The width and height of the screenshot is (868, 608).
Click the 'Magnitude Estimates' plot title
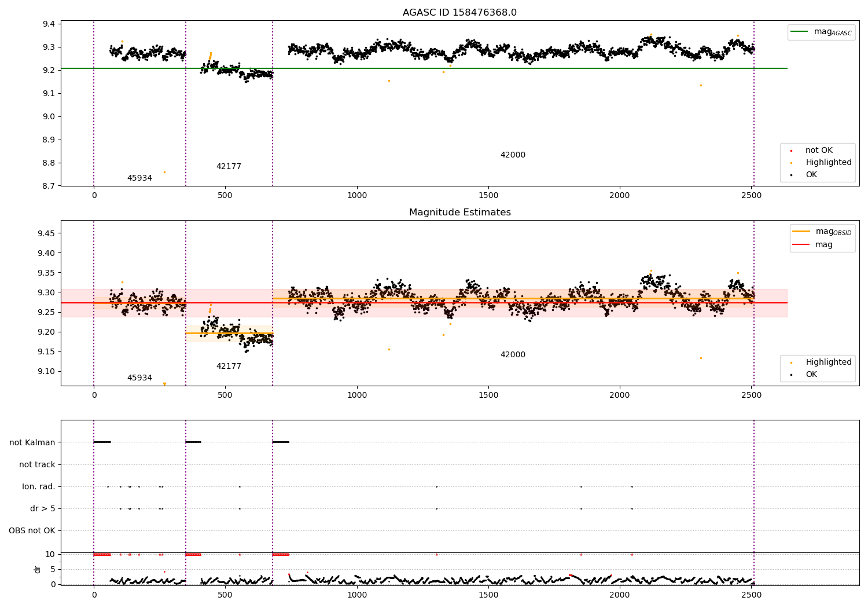pos(459,213)
